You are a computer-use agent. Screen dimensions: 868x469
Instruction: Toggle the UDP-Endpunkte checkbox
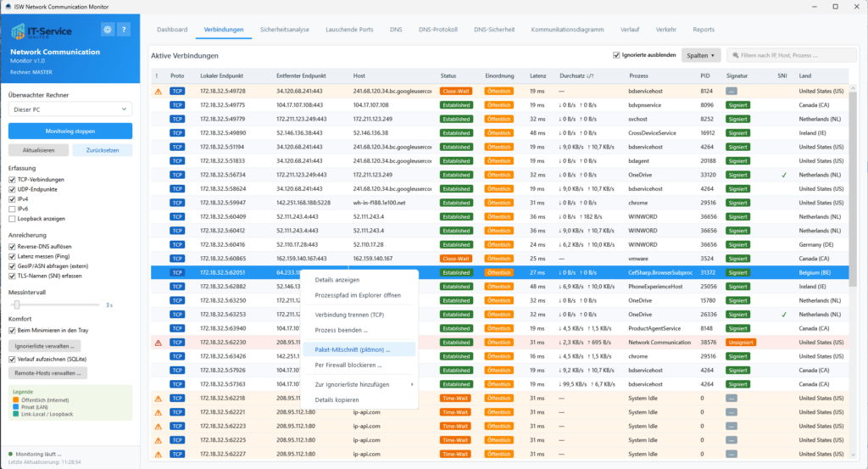[x=12, y=189]
